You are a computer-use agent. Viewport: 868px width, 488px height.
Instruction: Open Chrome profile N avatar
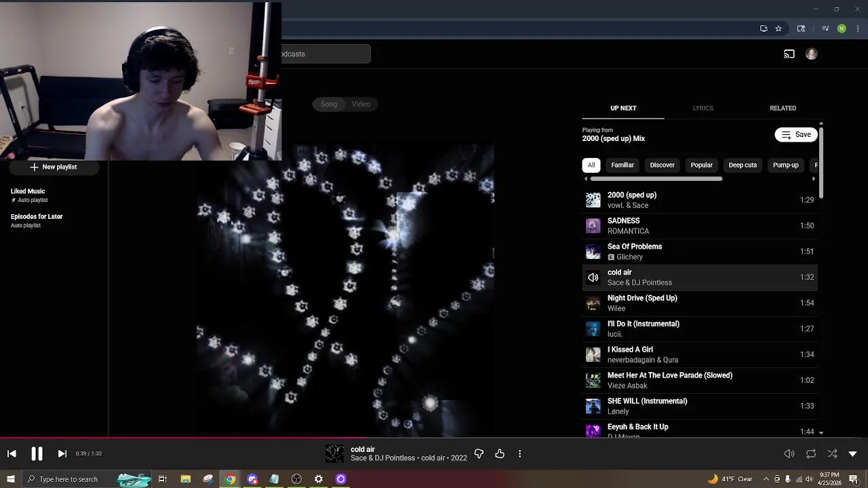(x=842, y=28)
